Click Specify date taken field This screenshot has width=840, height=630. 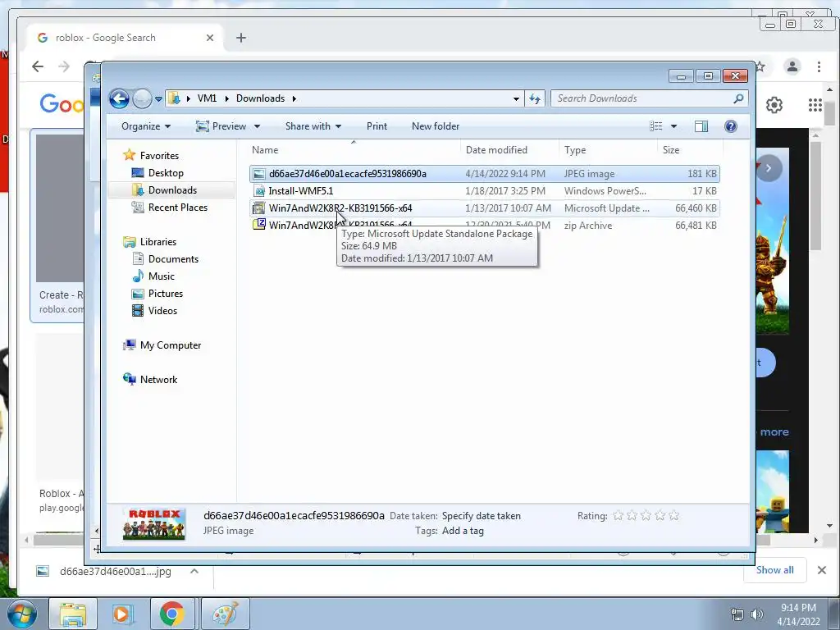pyautogui.click(x=481, y=516)
